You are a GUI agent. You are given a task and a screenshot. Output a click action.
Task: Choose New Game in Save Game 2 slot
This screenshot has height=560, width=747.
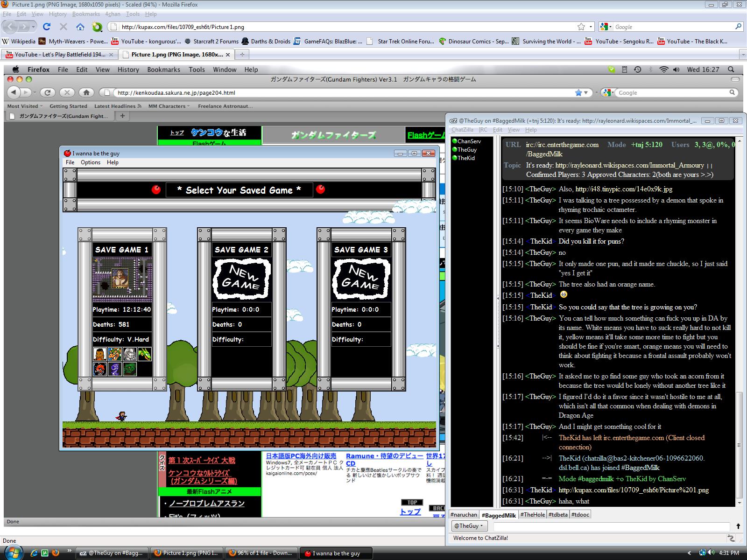coord(241,280)
